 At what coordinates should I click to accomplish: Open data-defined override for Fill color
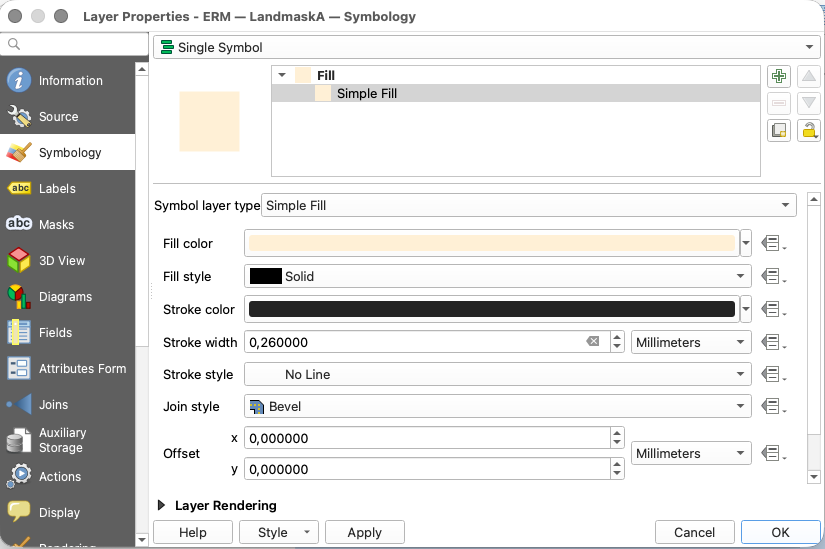coord(770,243)
